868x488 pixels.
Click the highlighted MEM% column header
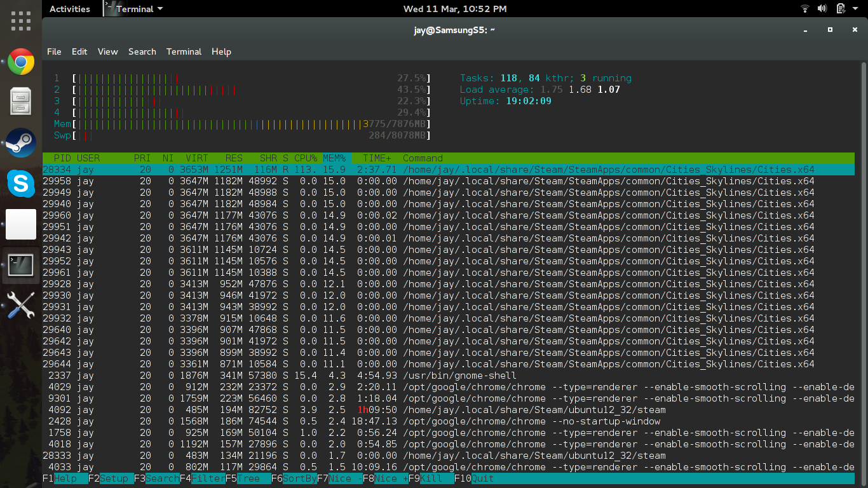click(x=334, y=158)
